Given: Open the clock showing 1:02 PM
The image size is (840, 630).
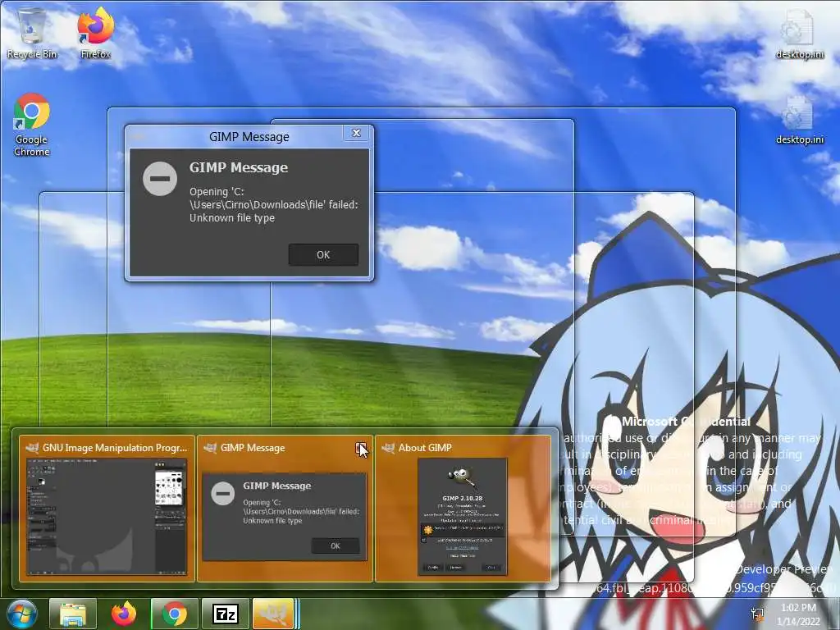Looking at the screenshot, I should (798, 614).
